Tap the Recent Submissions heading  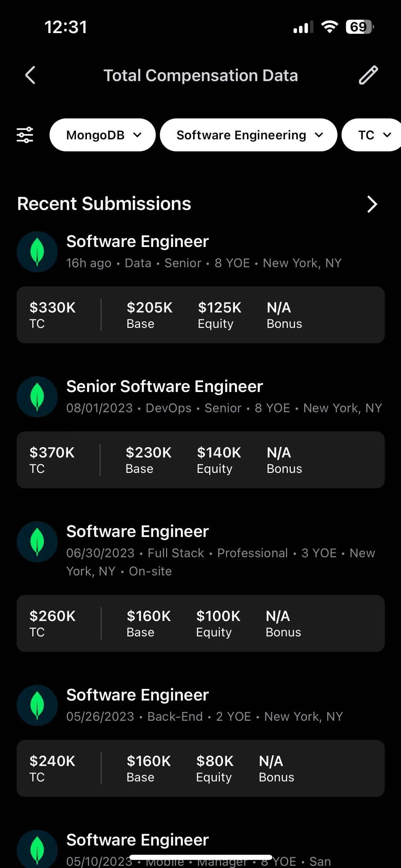click(104, 204)
